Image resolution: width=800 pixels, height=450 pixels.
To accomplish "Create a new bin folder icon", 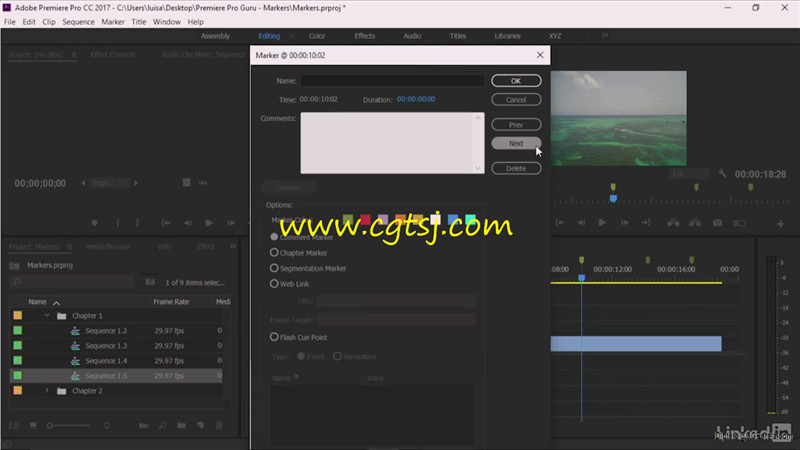I will (x=182, y=425).
